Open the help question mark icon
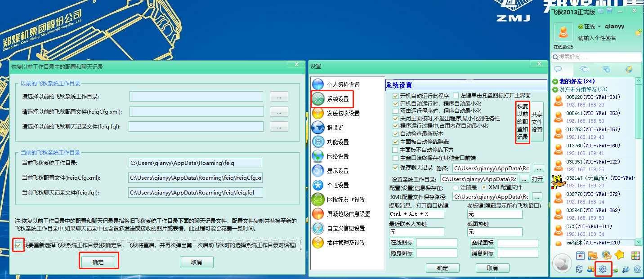 [x=637, y=269]
